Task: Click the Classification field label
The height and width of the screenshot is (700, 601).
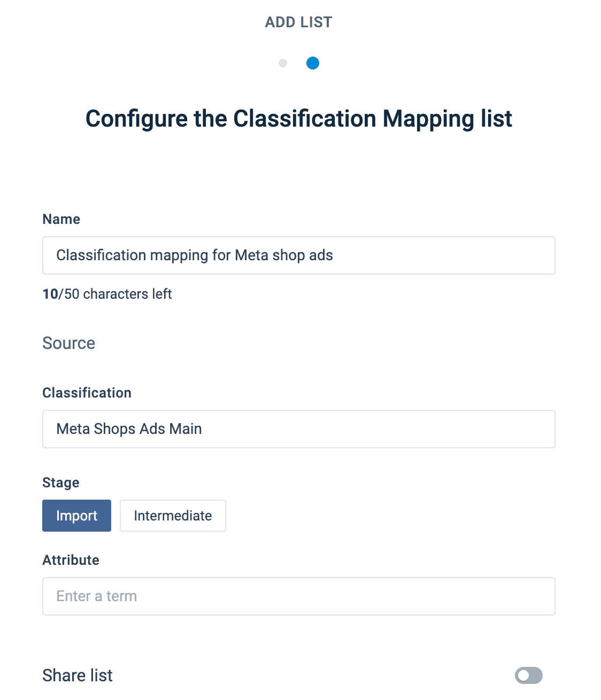Action: click(x=87, y=393)
